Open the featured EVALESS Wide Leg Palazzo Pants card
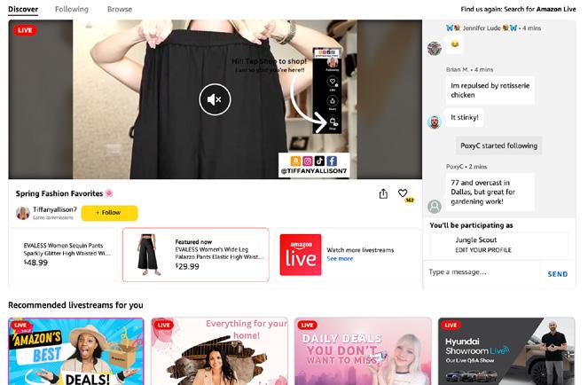 [x=195, y=255]
